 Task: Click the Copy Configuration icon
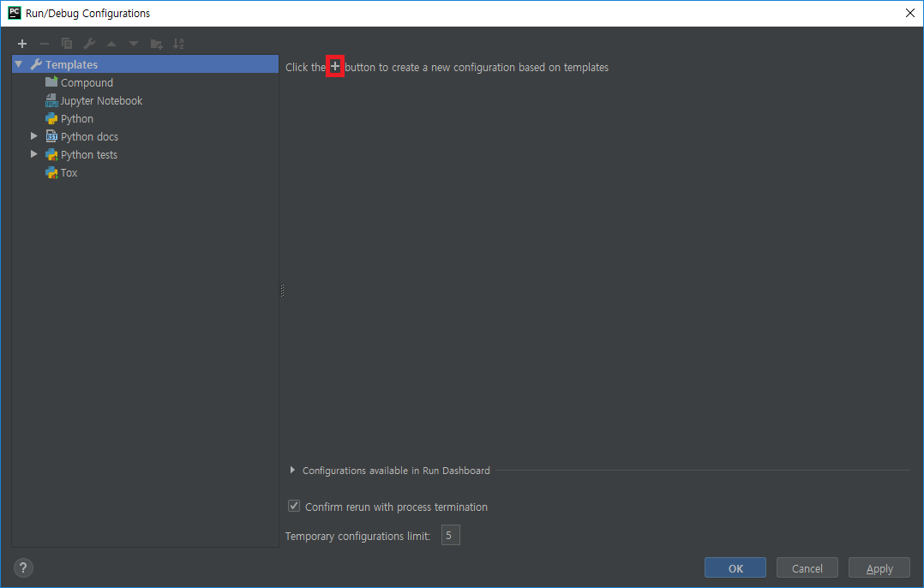67,44
